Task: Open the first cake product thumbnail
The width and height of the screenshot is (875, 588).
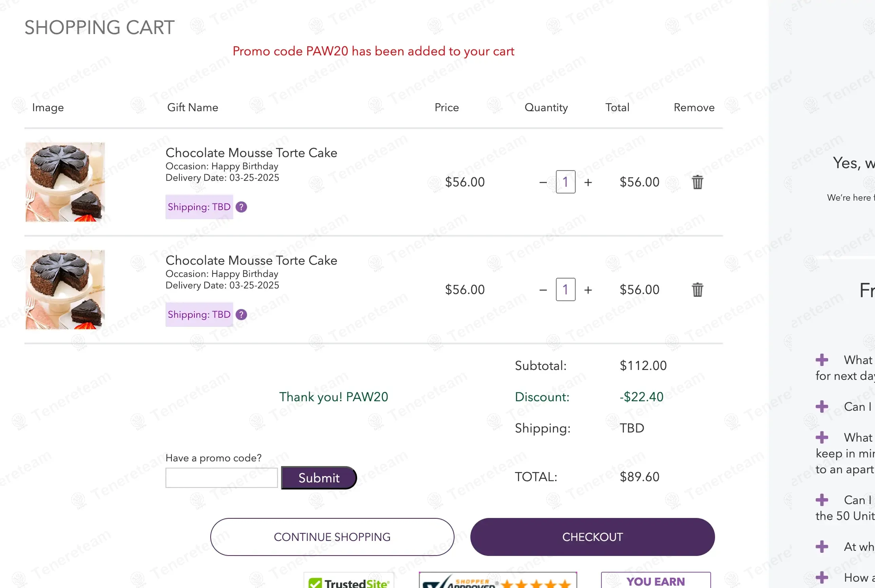Action: [65, 182]
